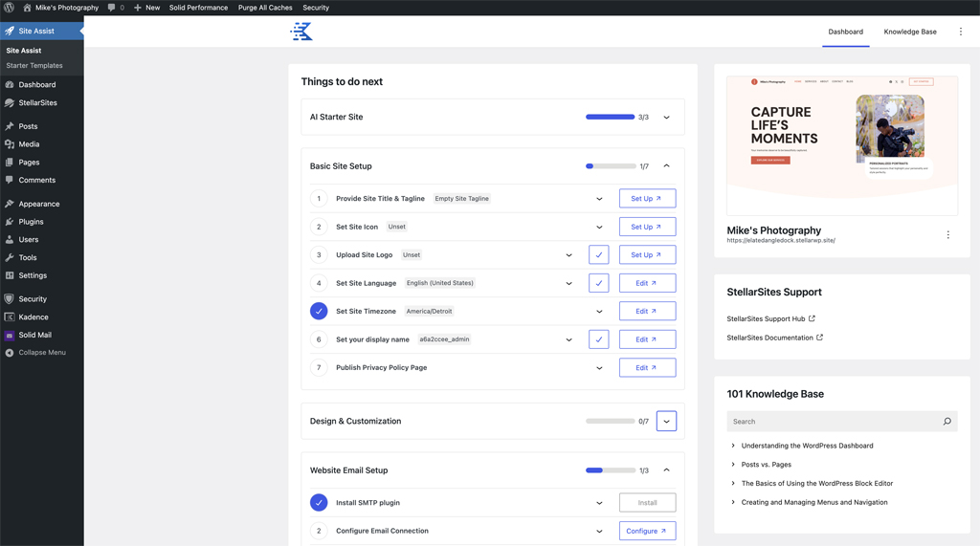Expand the Configure Email Connection chevron
This screenshot has width=980, height=546.
(x=599, y=531)
